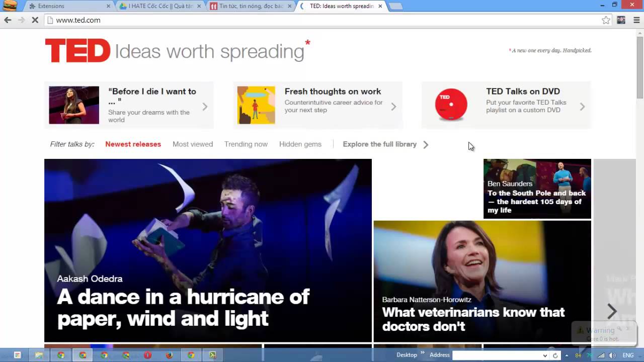
Task: Bookmark this page with the star icon
Action: [606, 20]
